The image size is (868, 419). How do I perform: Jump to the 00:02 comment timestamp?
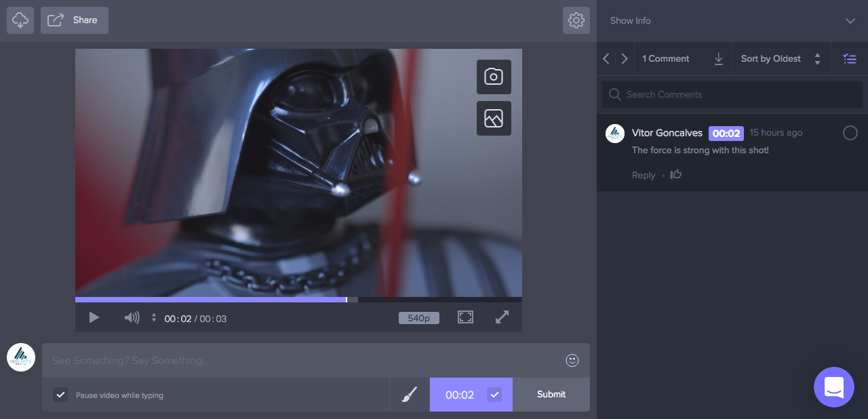click(726, 134)
